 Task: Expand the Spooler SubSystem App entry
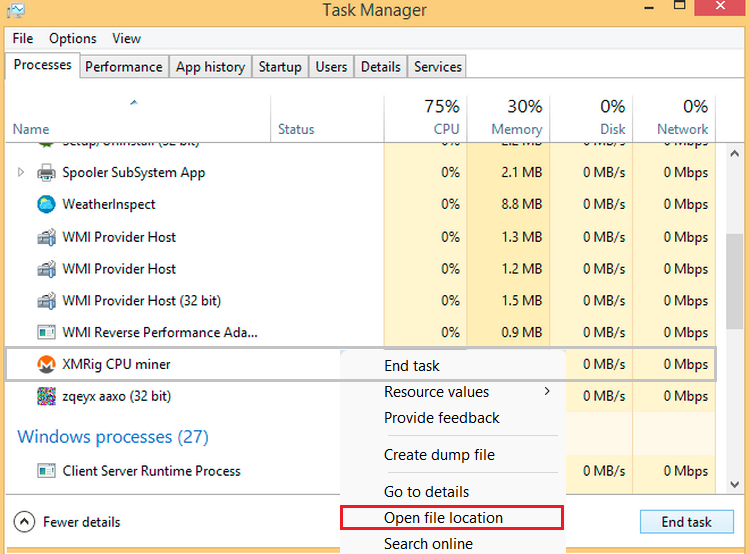(22, 173)
